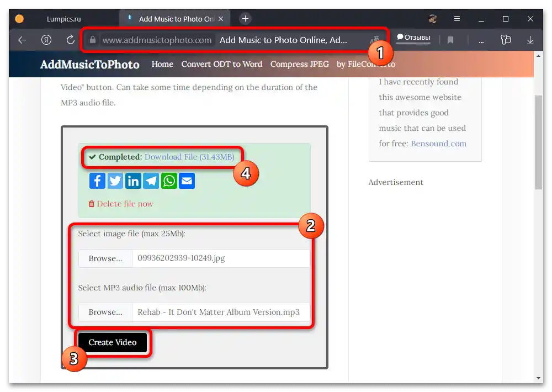The height and width of the screenshot is (392, 552).
Task: Open the Compress JPEG link
Action: tap(300, 64)
